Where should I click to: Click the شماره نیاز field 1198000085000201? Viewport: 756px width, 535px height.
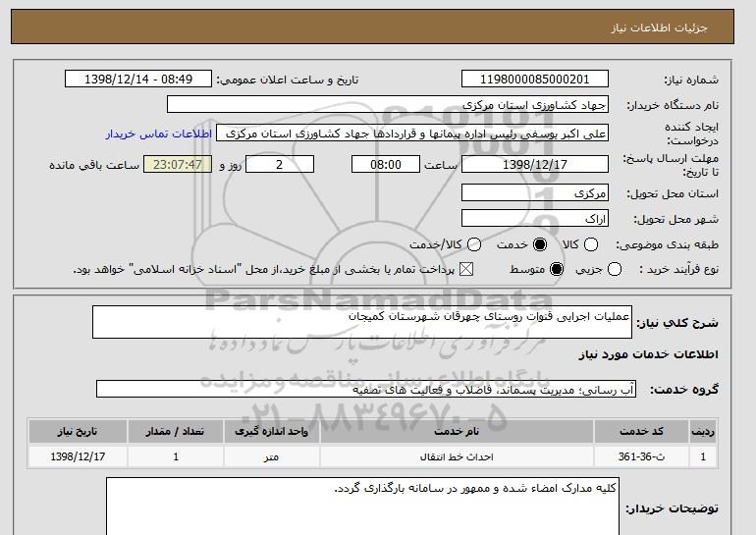535,80
